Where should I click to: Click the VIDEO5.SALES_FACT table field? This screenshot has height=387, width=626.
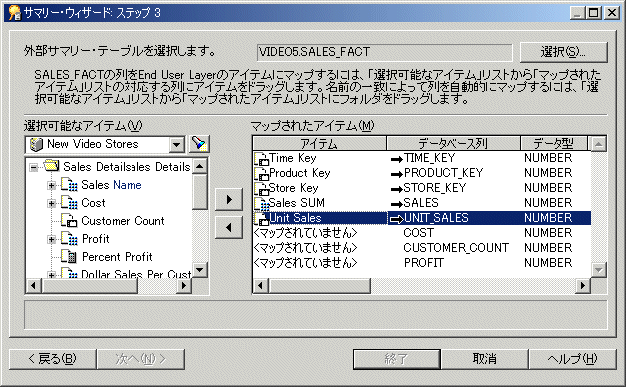click(x=384, y=52)
